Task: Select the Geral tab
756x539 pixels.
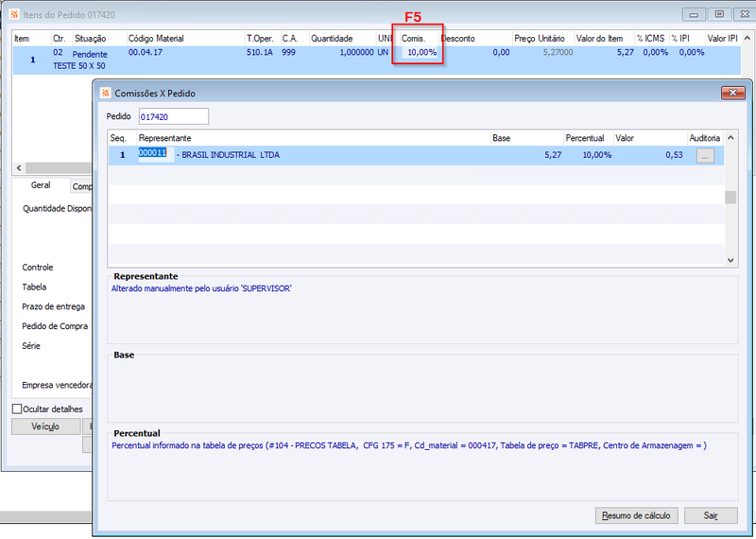Action: point(41,185)
